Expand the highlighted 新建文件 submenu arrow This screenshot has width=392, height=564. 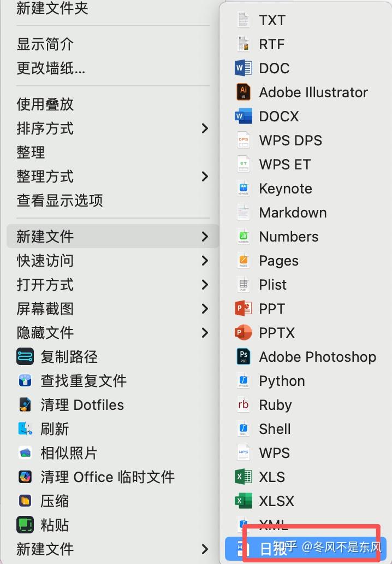205,236
